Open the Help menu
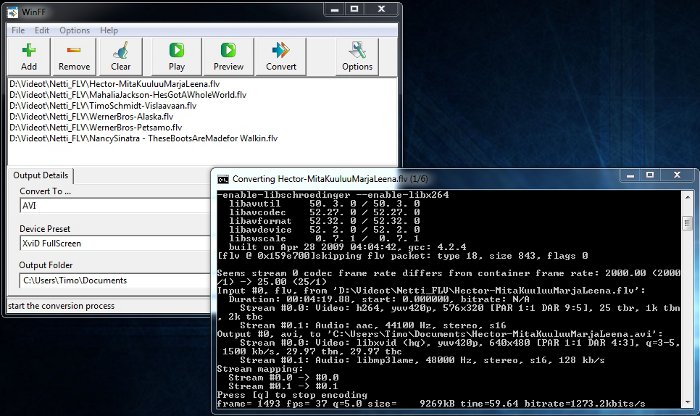 click(x=109, y=30)
